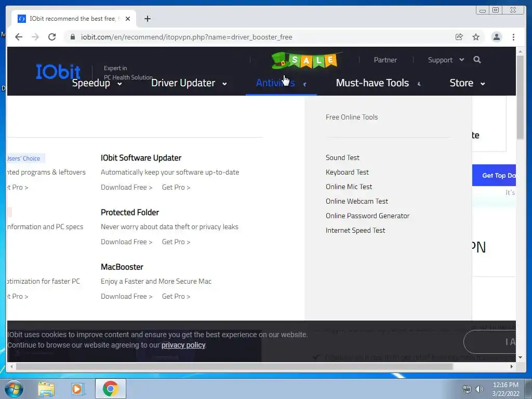Screen dimensions: 532x399
Task: Expand the Speedup menu
Action: click(x=97, y=83)
